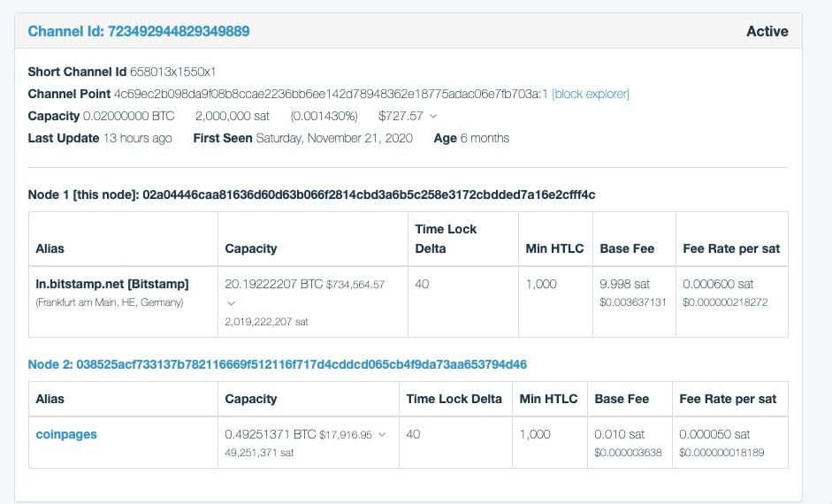Click the Age 6 months value
This screenshot has width=832, height=504.
[x=485, y=139]
